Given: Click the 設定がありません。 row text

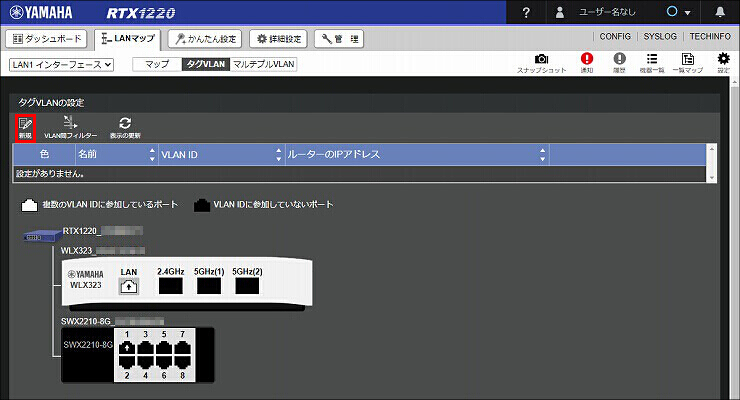Looking at the screenshot, I should coord(50,174).
